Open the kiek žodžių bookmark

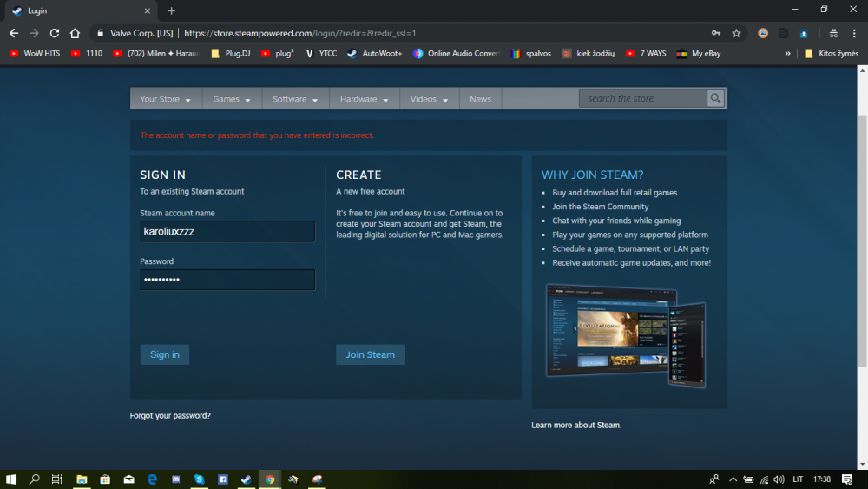coord(589,54)
